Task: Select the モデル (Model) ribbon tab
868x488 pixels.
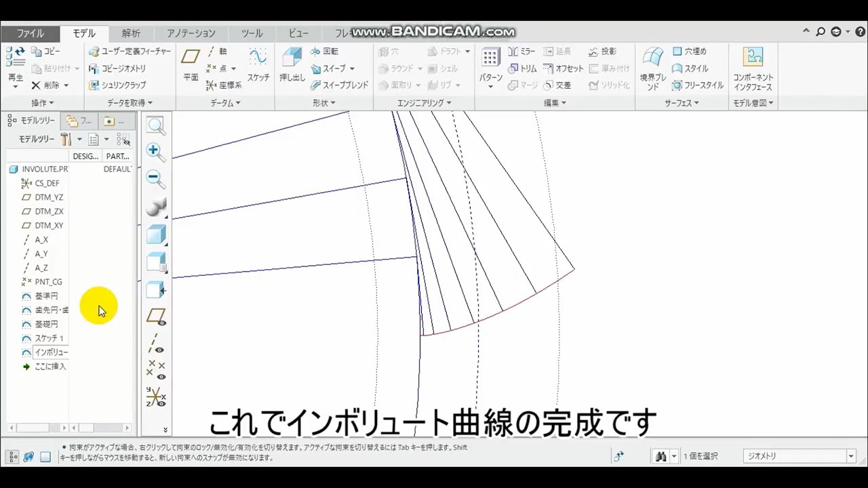Action: [x=84, y=33]
